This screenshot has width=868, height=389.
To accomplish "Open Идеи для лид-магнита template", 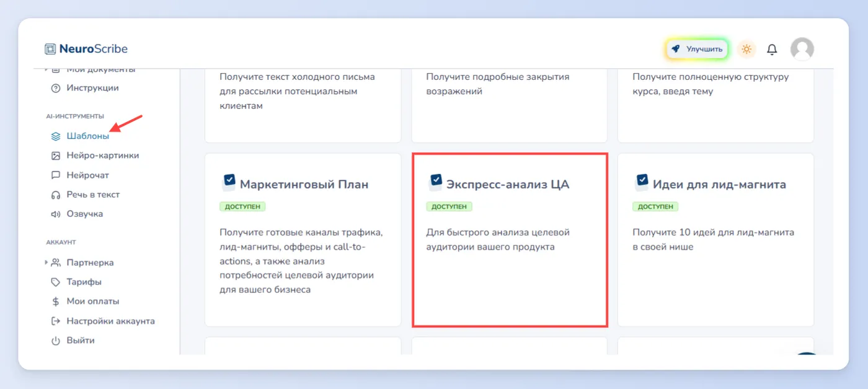I will [715, 240].
